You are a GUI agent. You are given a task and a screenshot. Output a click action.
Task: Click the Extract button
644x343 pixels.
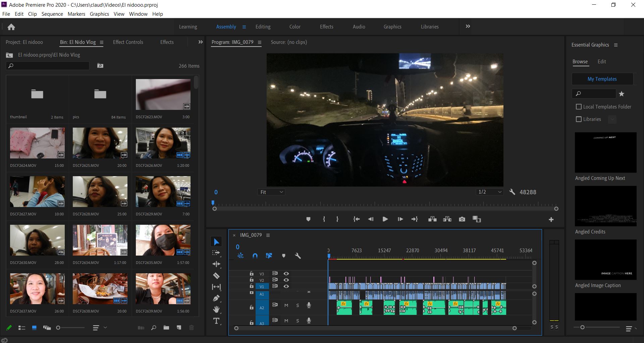(447, 219)
